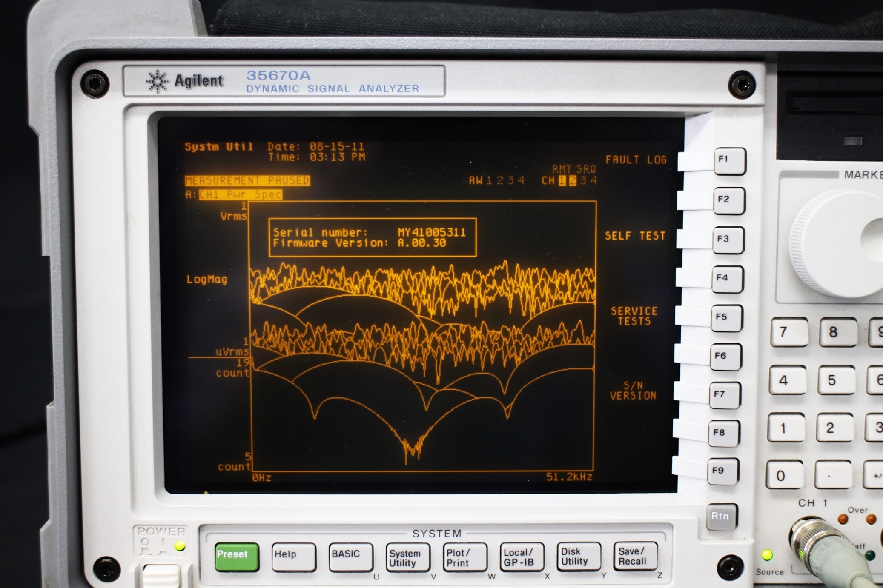The height and width of the screenshot is (588, 883).
Task: Click the green Source indicator LED
Action: coord(767,555)
